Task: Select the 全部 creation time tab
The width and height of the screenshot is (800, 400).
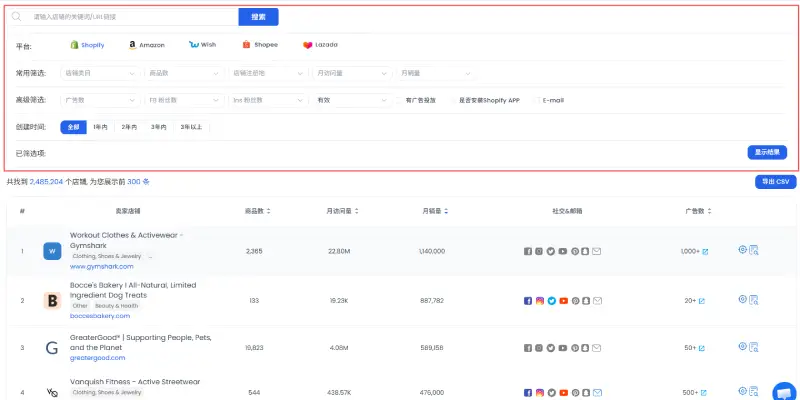Action: tap(73, 127)
